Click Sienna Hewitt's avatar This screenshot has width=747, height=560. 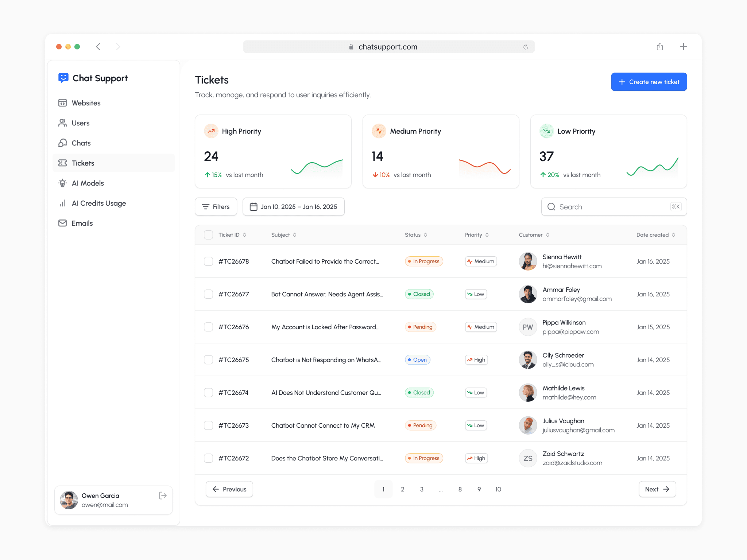[528, 261]
